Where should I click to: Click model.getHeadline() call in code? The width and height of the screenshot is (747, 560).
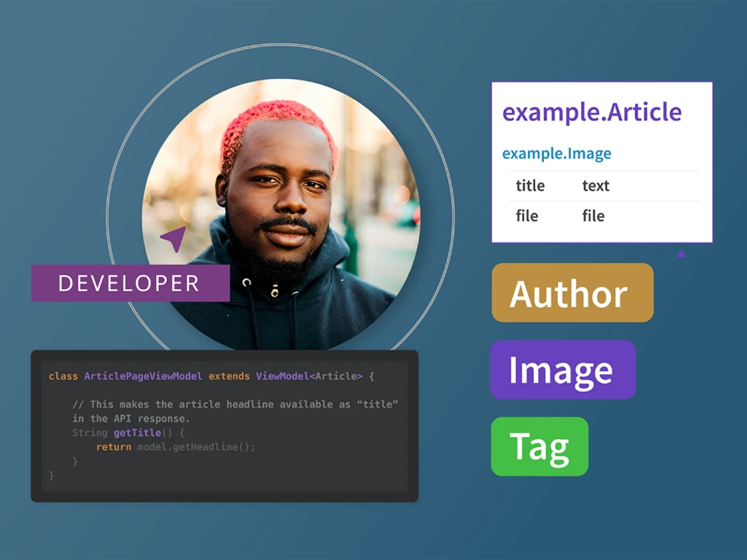pyautogui.click(x=196, y=447)
